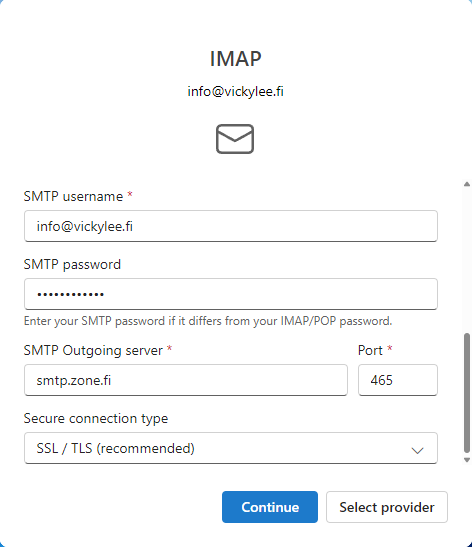Screen dimensions: 472x547
Task: Click the SMTP Outgoing server field
Action: coord(186,380)
